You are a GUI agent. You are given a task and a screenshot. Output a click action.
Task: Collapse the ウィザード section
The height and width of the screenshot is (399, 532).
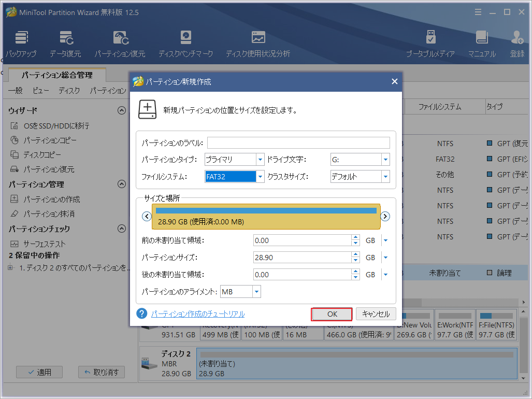pos(122,110)
